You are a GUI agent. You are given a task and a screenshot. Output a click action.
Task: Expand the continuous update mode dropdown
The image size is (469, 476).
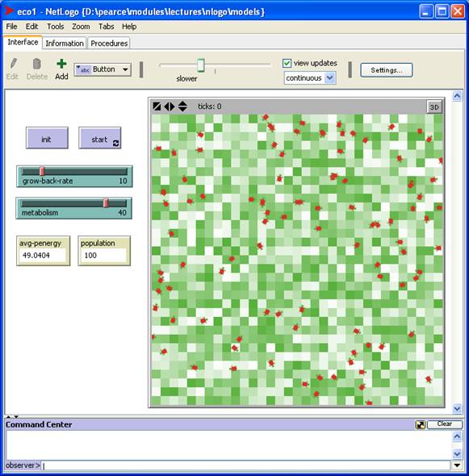[x=309, y=78]
